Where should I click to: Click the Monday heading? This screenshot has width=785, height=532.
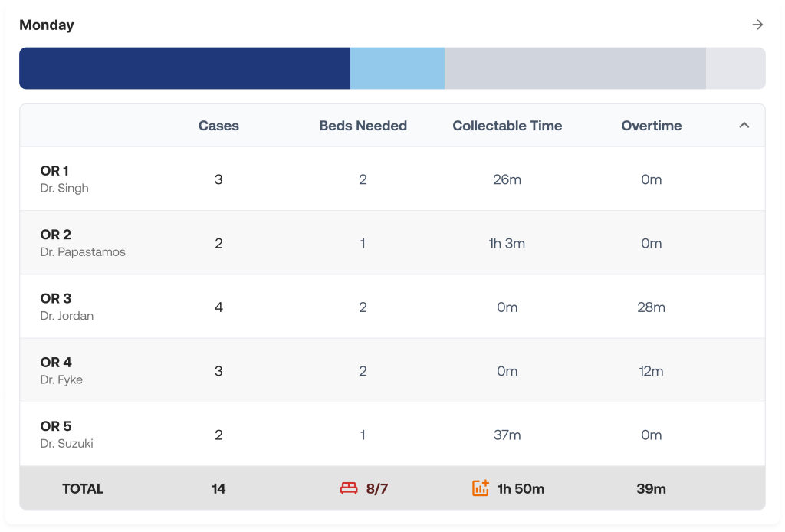tap(47, 25)
